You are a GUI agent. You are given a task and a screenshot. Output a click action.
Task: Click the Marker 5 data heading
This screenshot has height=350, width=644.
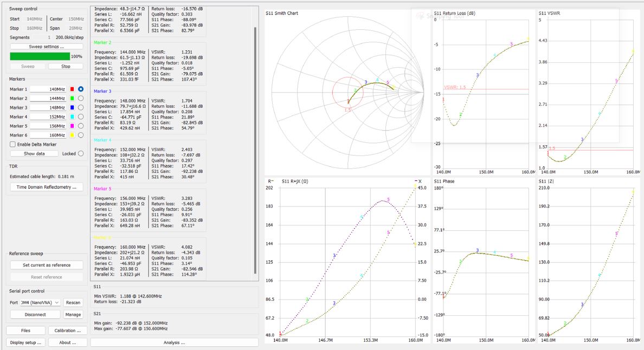coord(102,189)
